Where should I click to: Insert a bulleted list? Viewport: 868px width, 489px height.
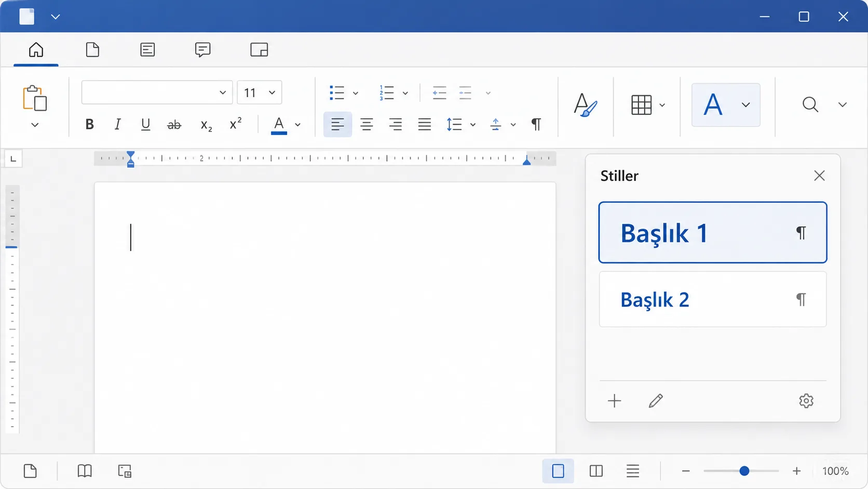[x=337, y=93]
